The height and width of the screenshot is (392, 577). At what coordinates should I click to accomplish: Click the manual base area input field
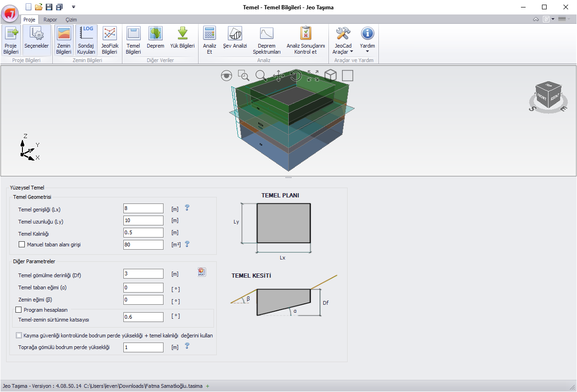[143, 245]
